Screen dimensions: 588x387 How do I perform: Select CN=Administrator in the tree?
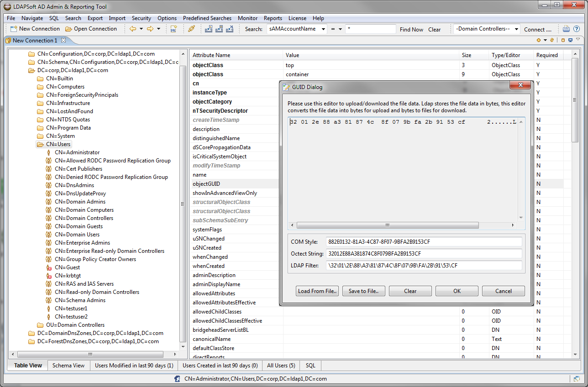point(77,152)
